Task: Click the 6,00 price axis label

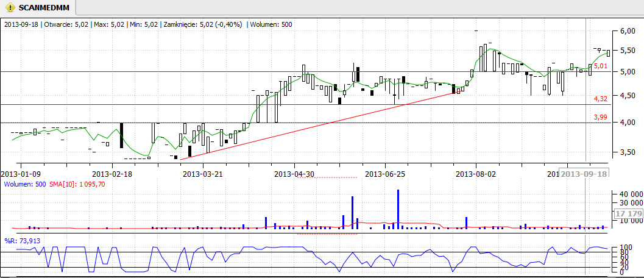Action: [628, 32]
